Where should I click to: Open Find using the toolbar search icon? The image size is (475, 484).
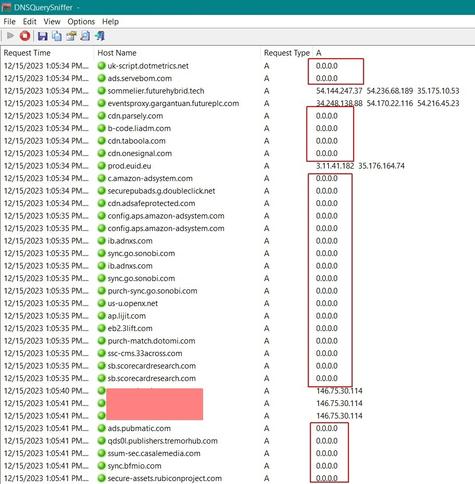(85, 36)
